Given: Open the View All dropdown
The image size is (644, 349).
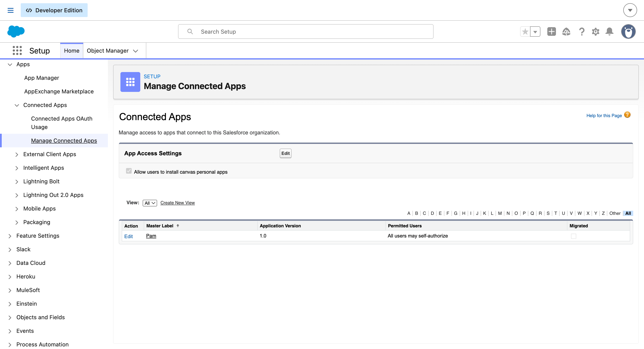Looking at the screenshot, I should point(150,203).
